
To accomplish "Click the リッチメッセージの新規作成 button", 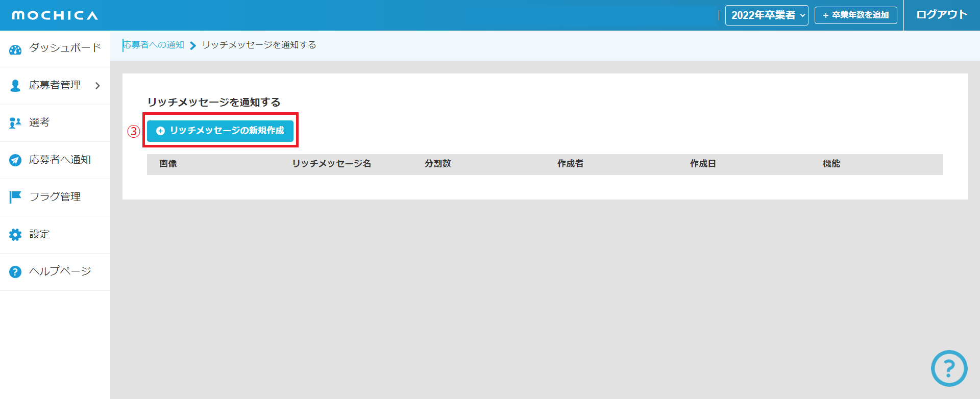I will point(220,131).
